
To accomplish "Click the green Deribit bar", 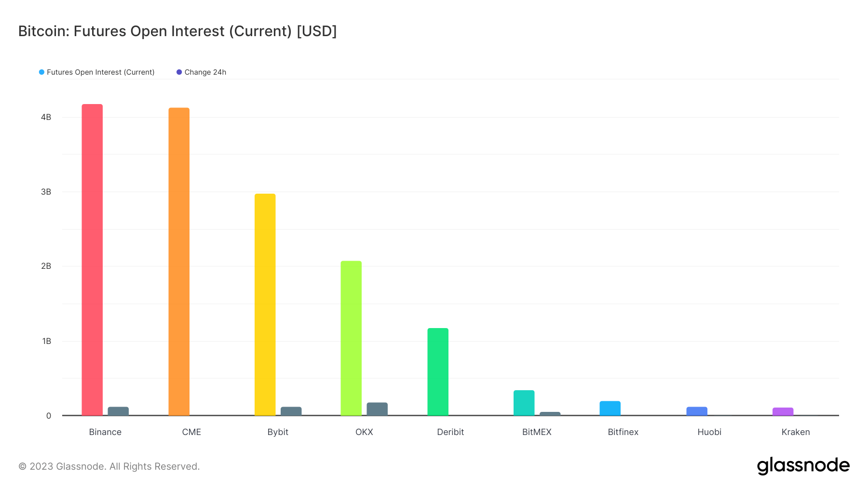I will click(x=438, y=372).
